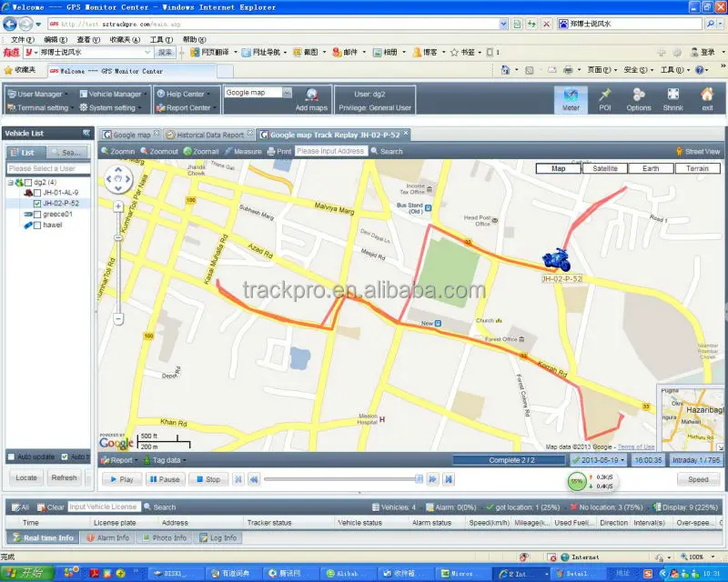
Task: Uncheck the JH-02-P-52 vehicle checkbox
Action: click(37, 204)
